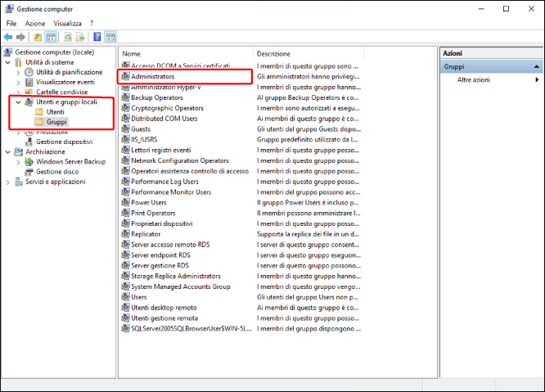Expand the Altre azioni submenu arrow

tap(537, 80)
